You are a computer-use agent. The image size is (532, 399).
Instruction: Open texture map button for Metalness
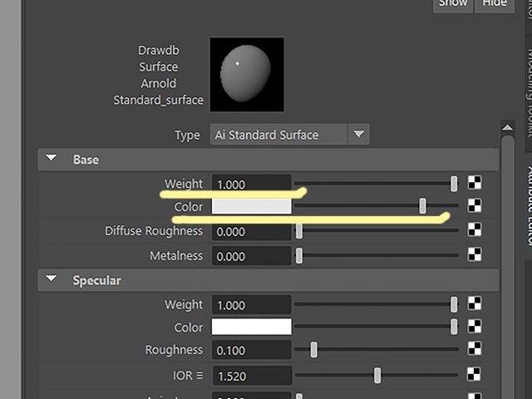tap(475, 254)
